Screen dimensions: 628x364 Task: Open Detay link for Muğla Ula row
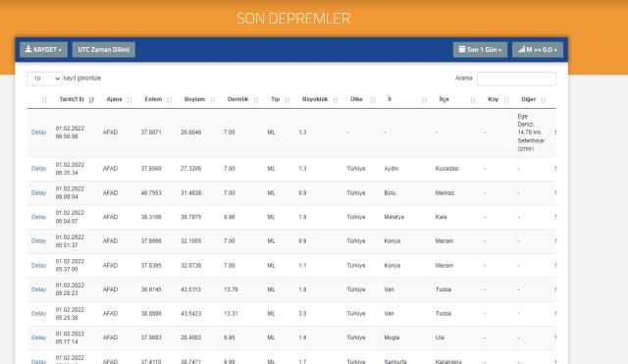(x=39, y=338)
